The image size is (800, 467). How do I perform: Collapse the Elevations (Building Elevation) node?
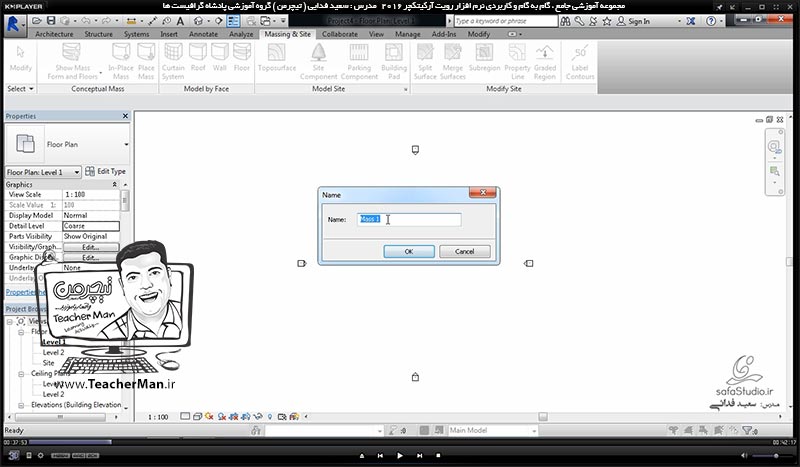coord(21,405)
